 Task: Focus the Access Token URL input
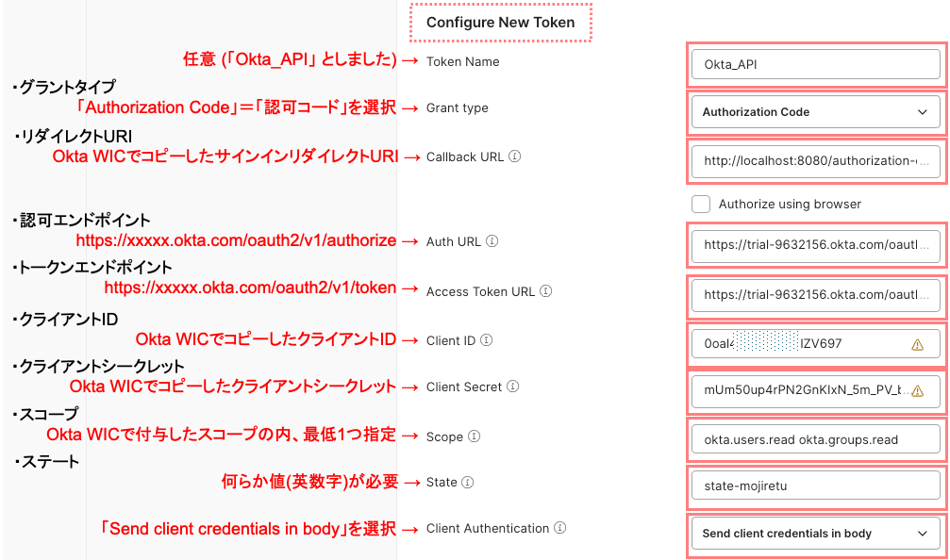(815, 294)
